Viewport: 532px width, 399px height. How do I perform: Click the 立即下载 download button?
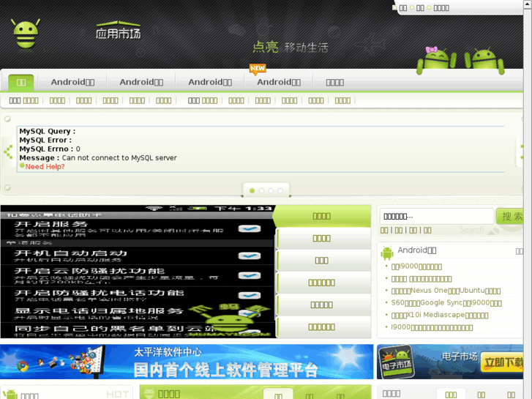[503, 362]
